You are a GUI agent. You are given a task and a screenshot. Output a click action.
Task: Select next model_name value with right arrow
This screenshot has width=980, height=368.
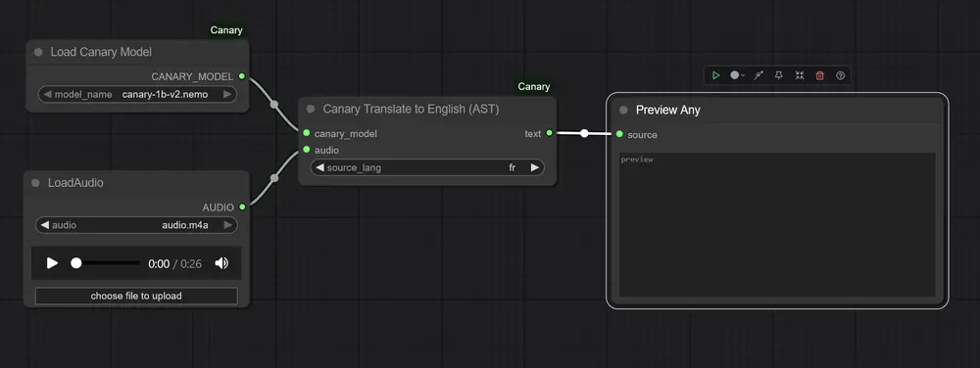click(227, 94)
